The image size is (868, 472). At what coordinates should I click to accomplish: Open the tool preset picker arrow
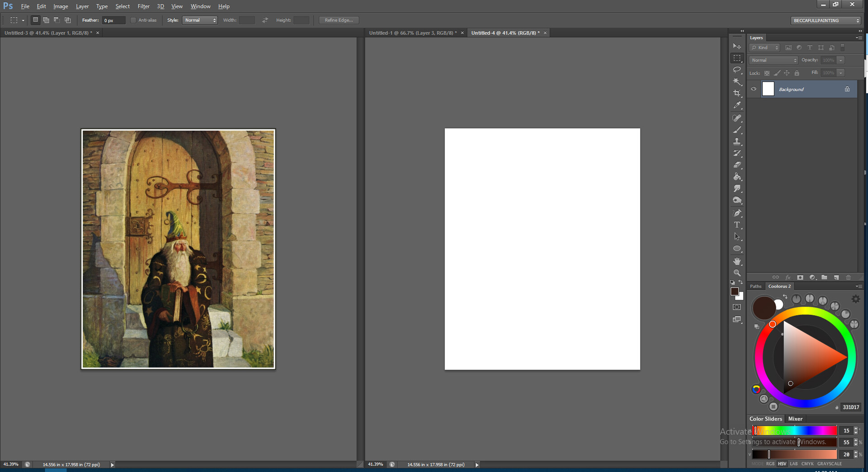coord(23,20)
